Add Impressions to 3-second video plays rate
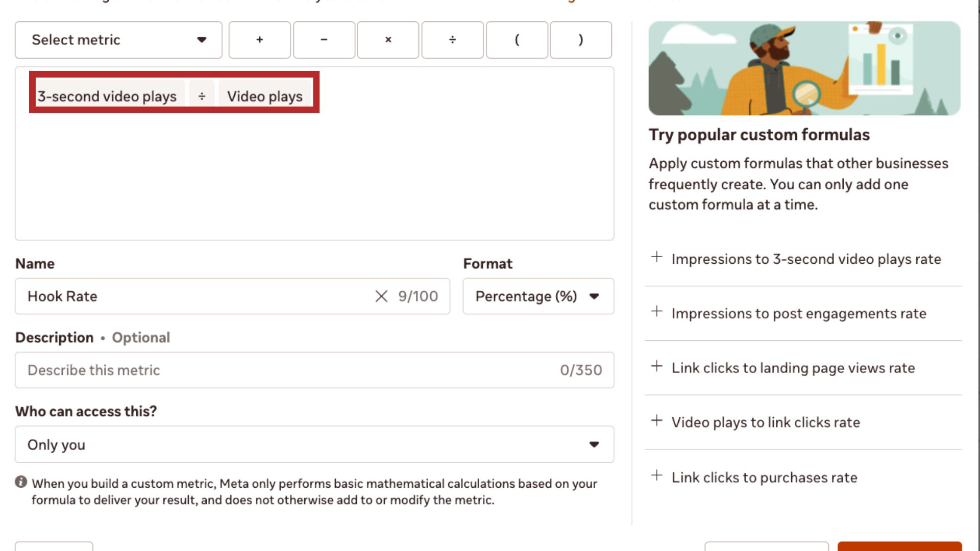 coord(805,259)
